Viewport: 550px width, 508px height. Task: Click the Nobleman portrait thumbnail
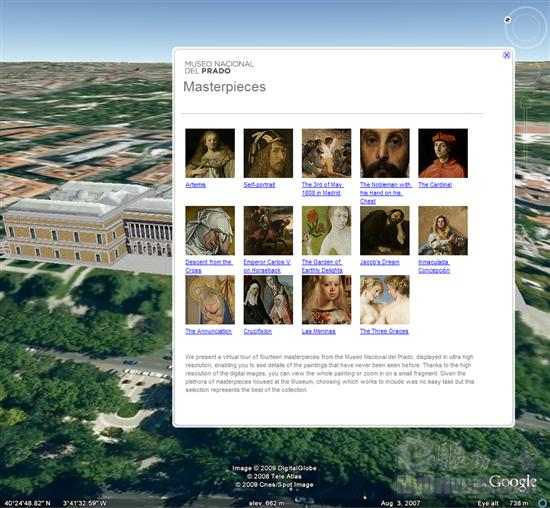click(385, 153)
